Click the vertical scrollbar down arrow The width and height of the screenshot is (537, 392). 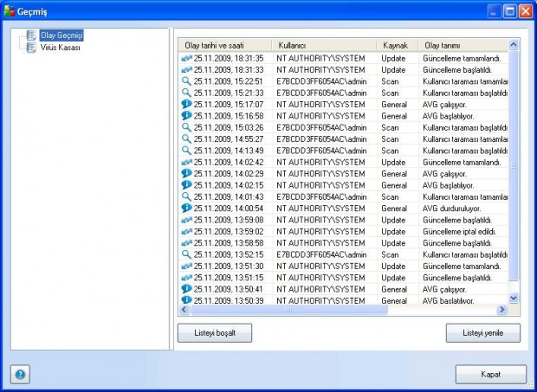click(513, 298)
